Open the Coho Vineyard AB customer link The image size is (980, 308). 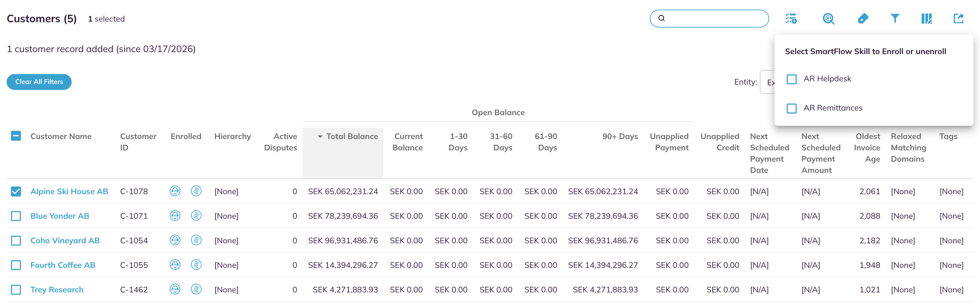click(x=65, y=240)
